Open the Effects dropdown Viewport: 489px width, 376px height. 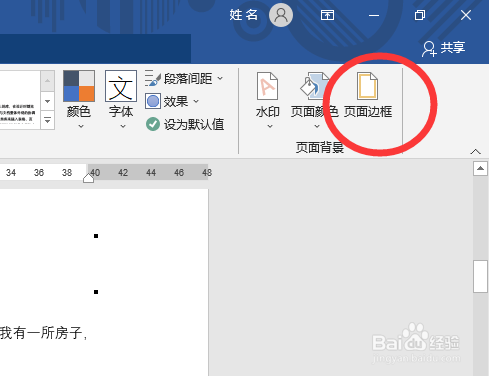click(172, 101)
